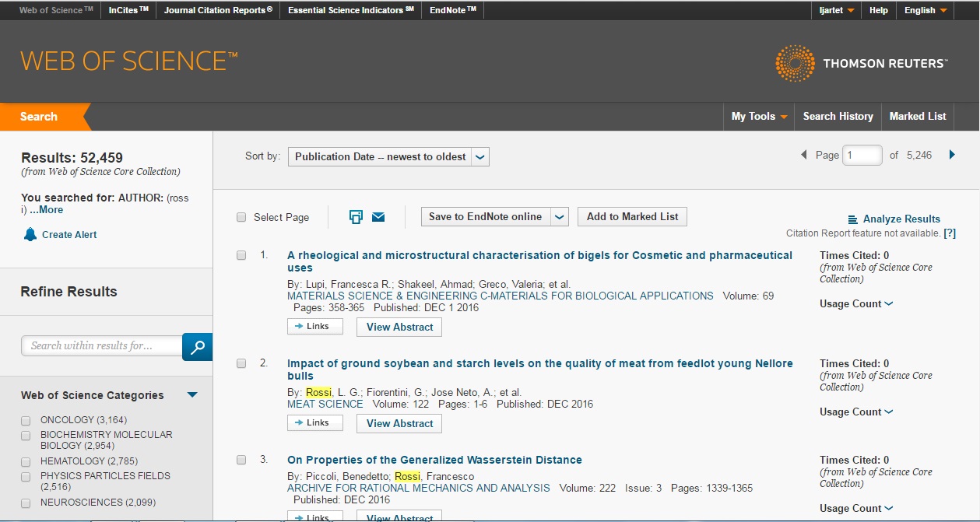Viewport: 980px width, 522px height.
Task: Click the Create Alert link
Action: coord(69,235)
